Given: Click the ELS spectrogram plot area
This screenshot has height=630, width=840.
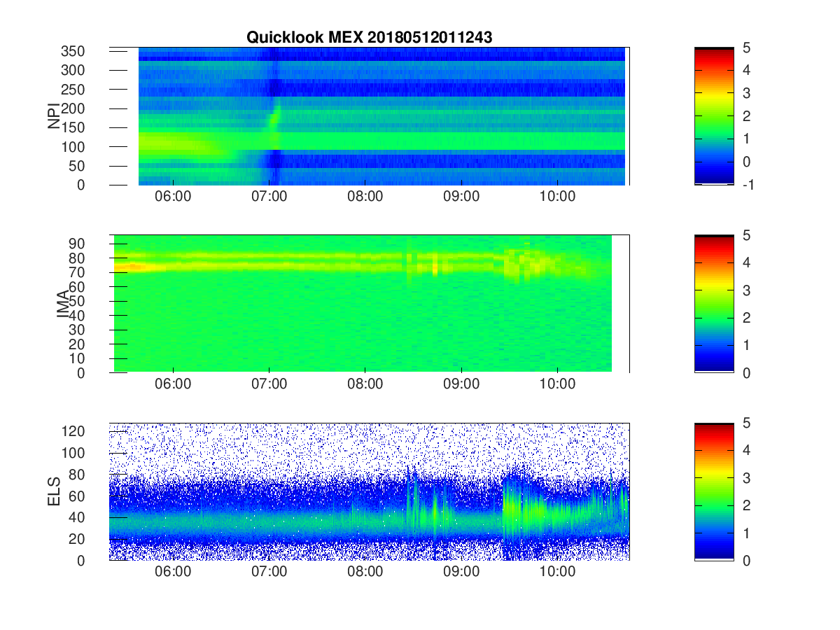Looking at the screenshot, I should 369,491.
